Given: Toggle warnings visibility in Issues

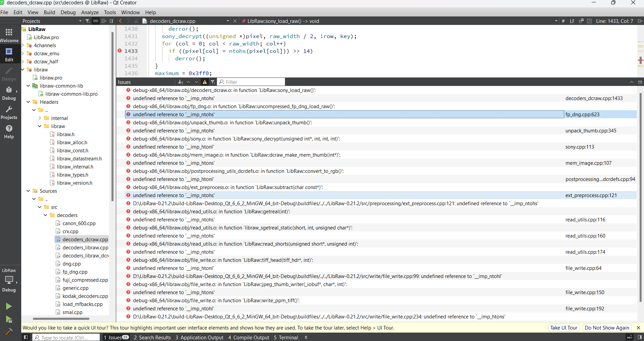Looking at the screenshot, I should click(205, 82).
